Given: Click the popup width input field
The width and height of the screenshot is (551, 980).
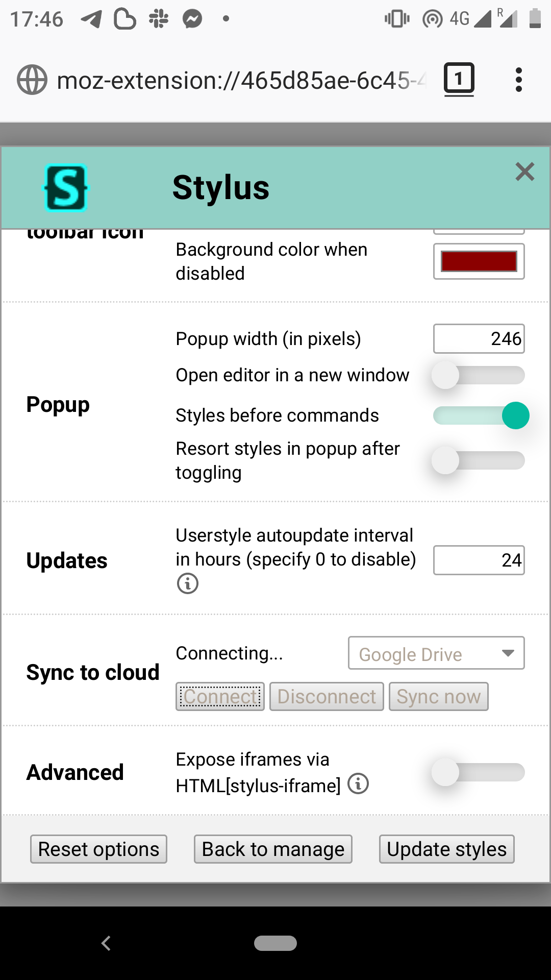Looking at the screenshot, I should pyautogui.click(x=478, y=338).
